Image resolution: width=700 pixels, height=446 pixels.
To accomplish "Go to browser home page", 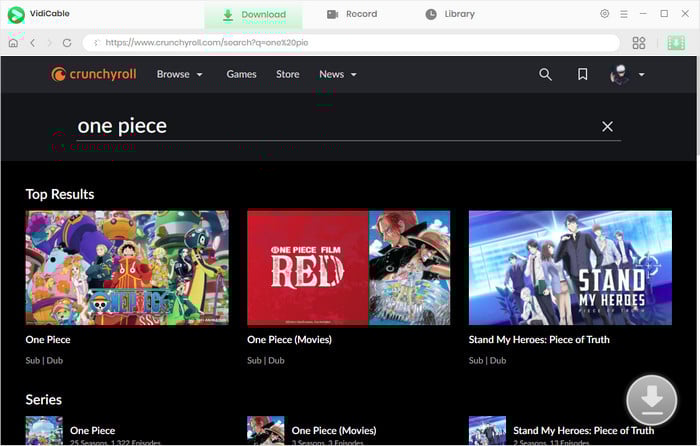I will coord(13,43).
